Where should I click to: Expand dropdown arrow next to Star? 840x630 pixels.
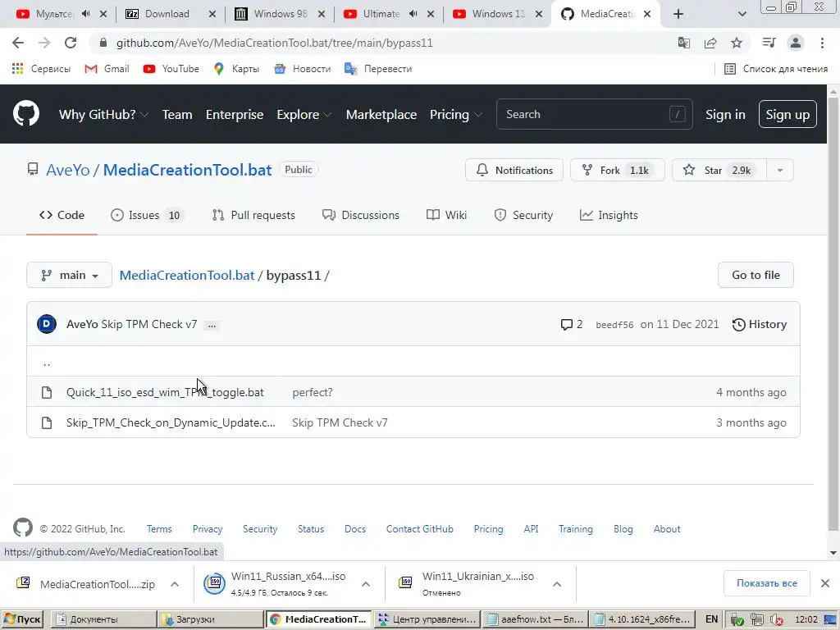tap(780, 170)
